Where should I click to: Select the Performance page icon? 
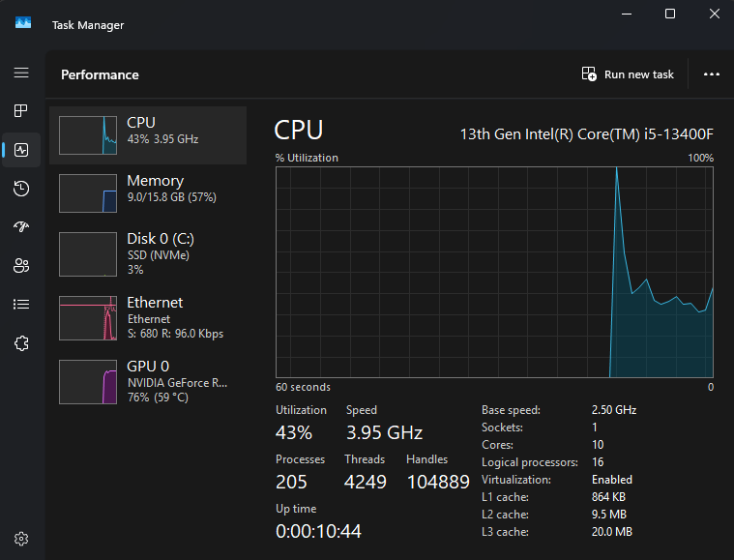coord(21,150)
